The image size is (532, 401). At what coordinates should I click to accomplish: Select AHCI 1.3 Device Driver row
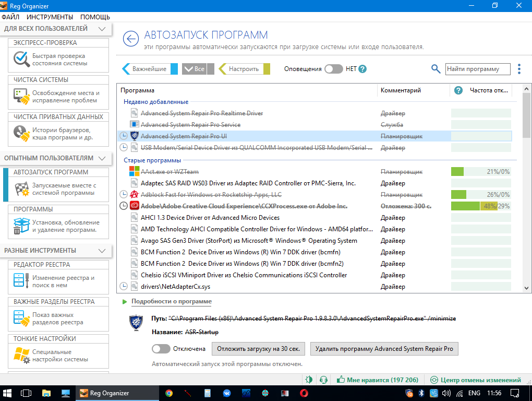(x=314, y=218)
